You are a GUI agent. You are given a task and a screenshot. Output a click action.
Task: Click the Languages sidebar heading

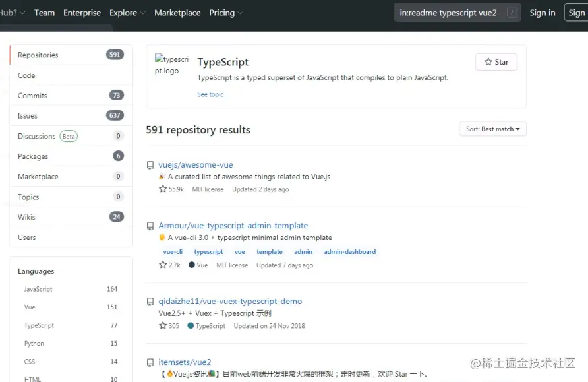pos(36,271)
